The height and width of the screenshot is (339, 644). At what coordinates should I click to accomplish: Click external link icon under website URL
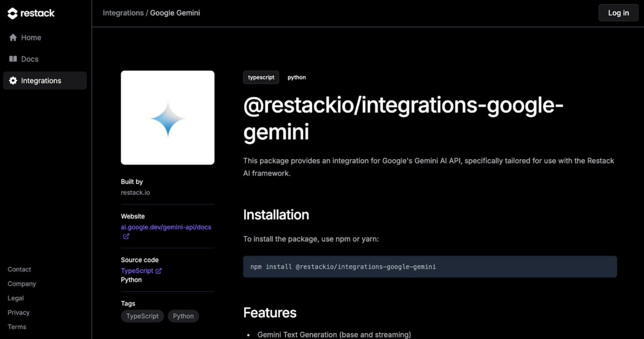pyautogui.click(x=126, y=236)
